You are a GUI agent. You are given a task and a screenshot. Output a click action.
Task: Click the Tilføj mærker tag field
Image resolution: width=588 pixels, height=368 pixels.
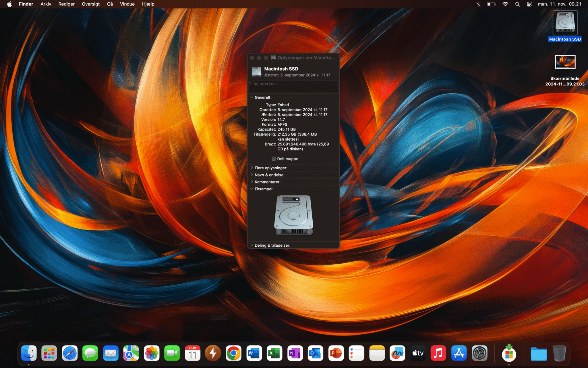click(x=293, y=86)
